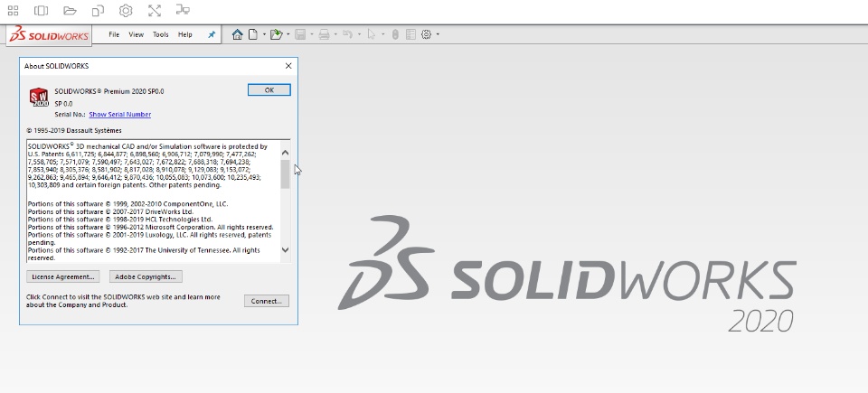Screen dimensions: 868x393
Task: Click the Options gear in SOLIDWORKS toolbar
Action: click(426, 34)
